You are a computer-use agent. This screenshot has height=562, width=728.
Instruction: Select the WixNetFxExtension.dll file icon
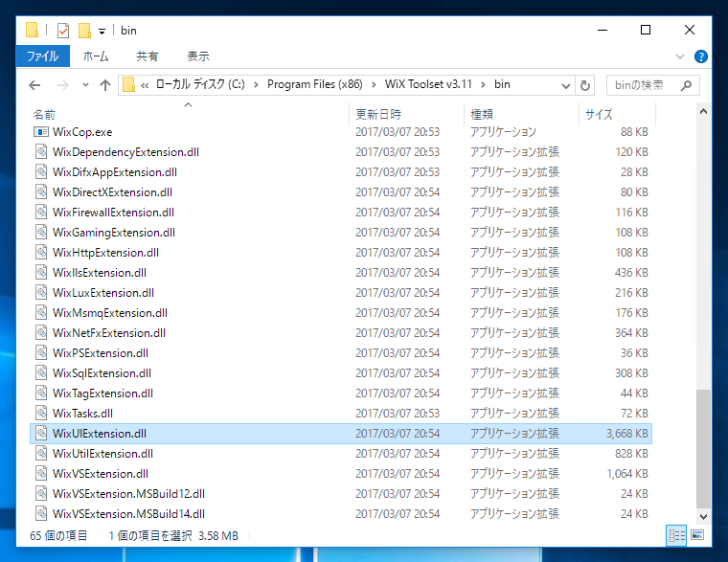click(x=41, y=333)
